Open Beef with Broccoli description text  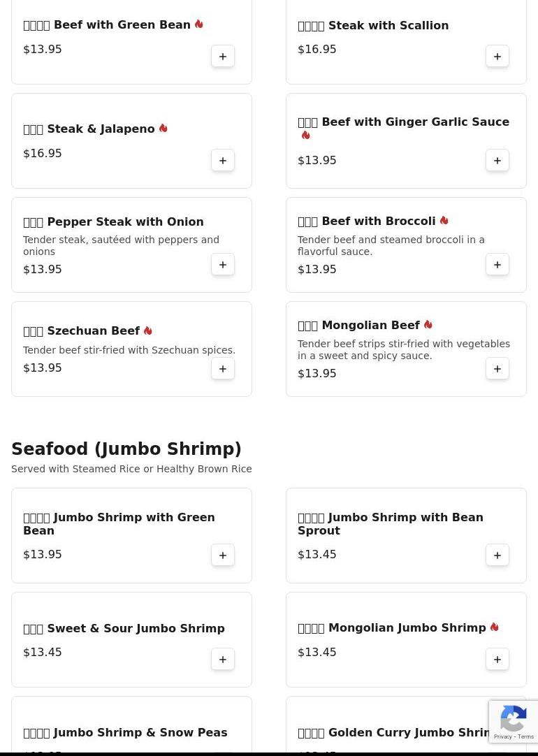(391, 246)
